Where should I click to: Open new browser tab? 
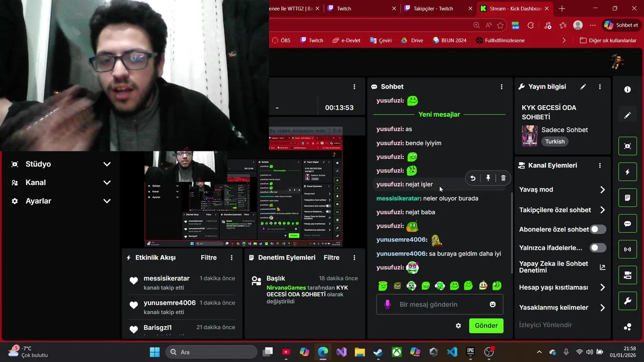coord(562,9)
